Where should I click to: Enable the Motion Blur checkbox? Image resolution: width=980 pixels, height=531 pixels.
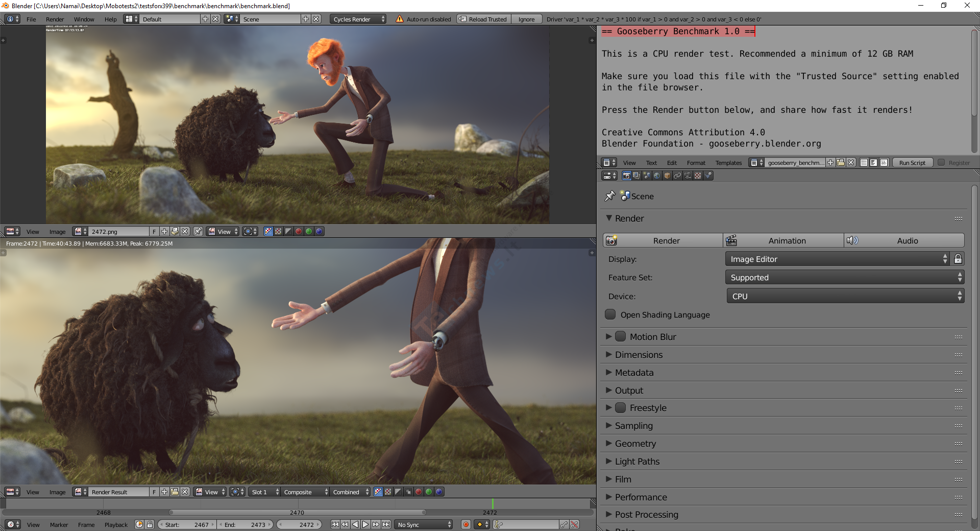pos(620,336)
